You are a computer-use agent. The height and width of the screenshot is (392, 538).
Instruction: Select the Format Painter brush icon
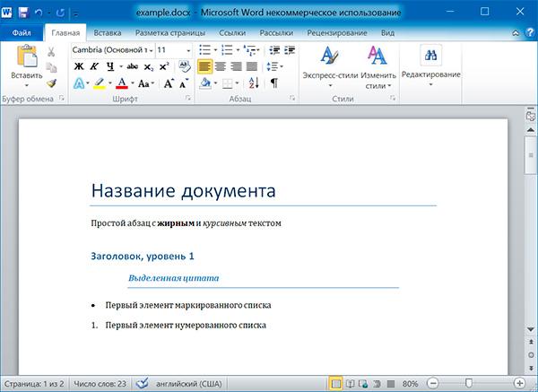click(x=51, y=83)
